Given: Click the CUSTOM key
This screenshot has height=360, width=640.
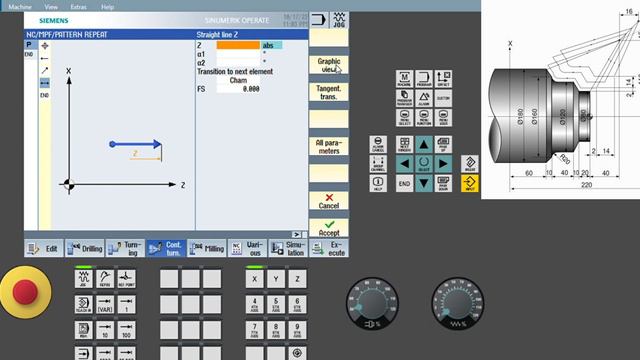Looking at the screenshot, I should click(443, 98).
